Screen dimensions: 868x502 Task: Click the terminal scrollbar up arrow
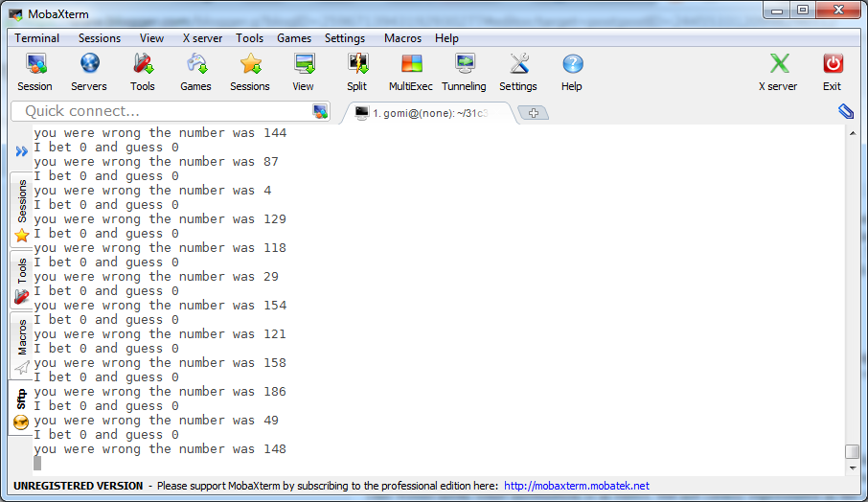pos(853,133)
